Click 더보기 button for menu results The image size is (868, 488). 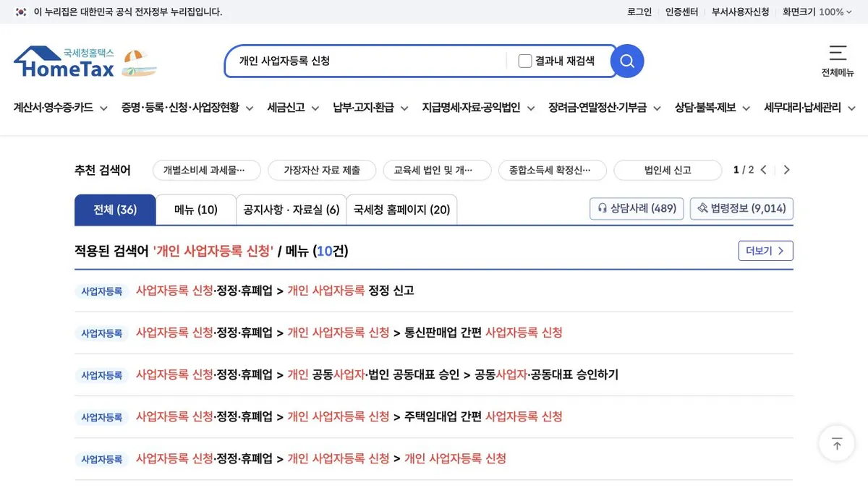(x=765, y=251)
